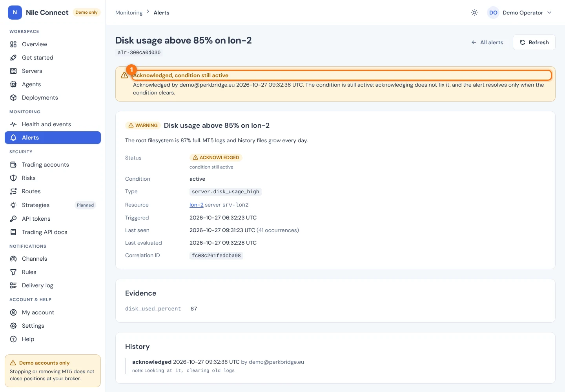
Task: Click the Deployments box icon
Action: point(13,98)
